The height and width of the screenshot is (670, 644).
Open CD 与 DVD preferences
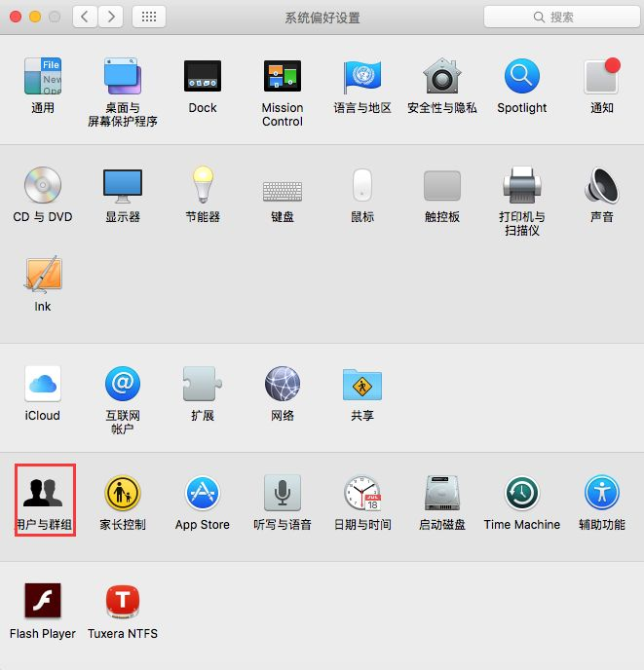[42, 185]
